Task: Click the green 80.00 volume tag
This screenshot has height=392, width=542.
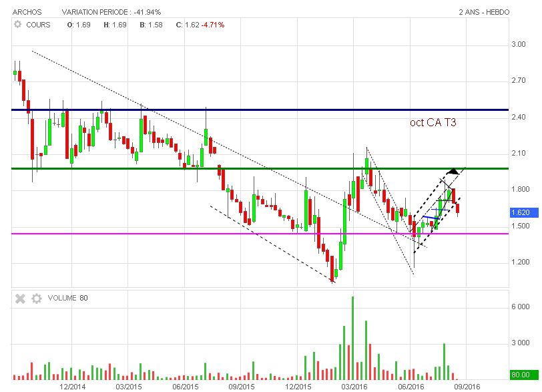Action: [x=524, y=375]
